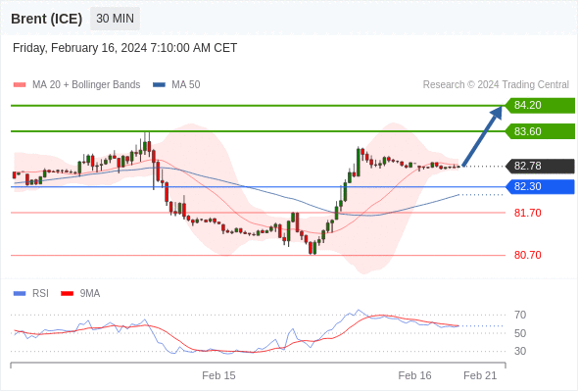Click the red 81.70 support level label
This screenshot has width=578, height=392.
click(x=528, y=213)
